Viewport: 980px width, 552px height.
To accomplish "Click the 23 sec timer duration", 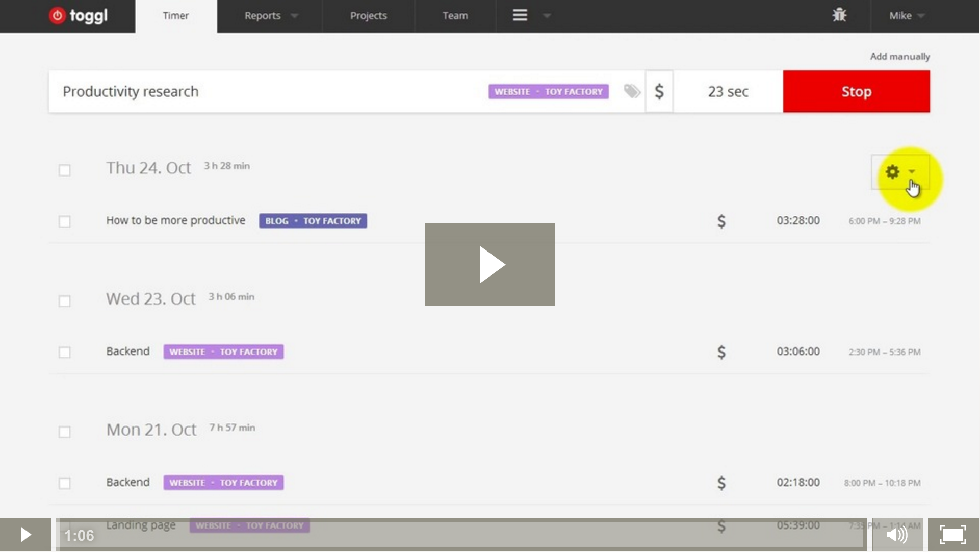I will click(728, 91).
